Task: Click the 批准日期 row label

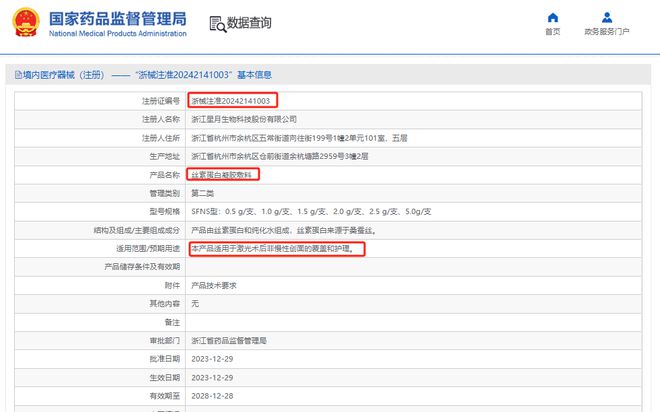Action: pos(165,359)
